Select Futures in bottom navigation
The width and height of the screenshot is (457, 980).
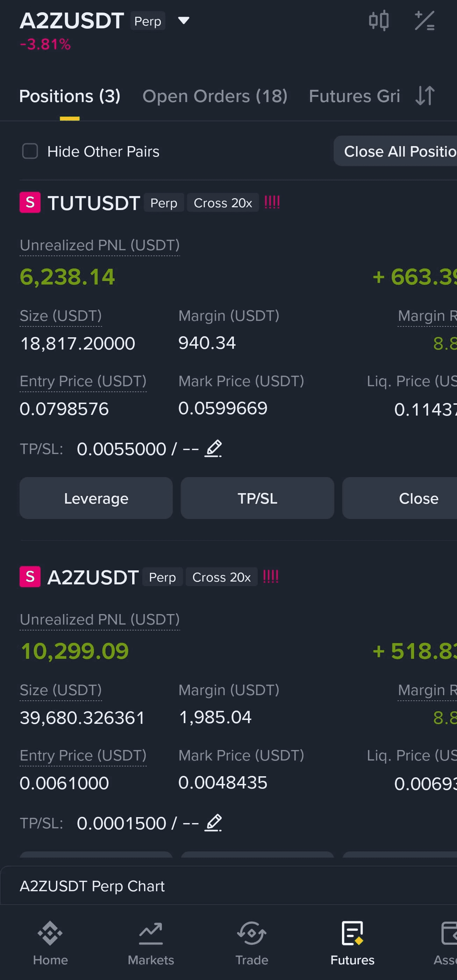352,944
